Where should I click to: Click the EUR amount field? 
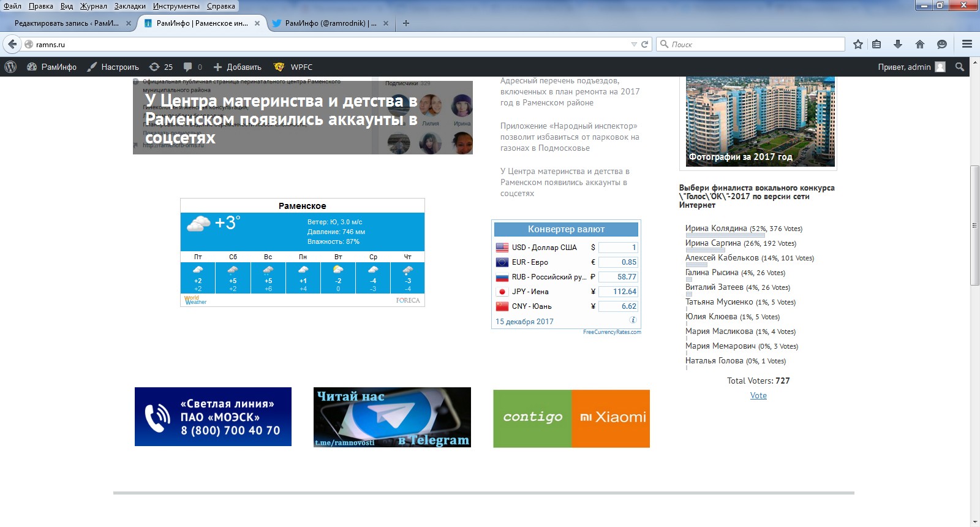[x=618, y=262]
